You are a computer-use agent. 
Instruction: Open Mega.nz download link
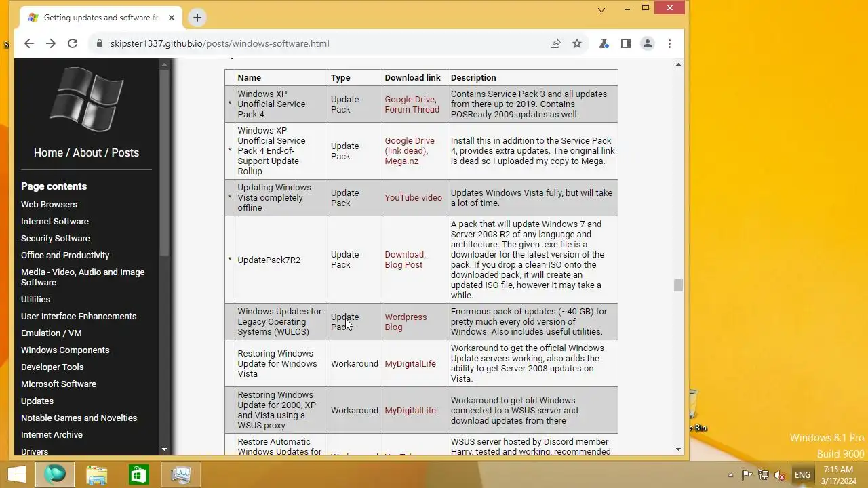(x=401, y=161)
